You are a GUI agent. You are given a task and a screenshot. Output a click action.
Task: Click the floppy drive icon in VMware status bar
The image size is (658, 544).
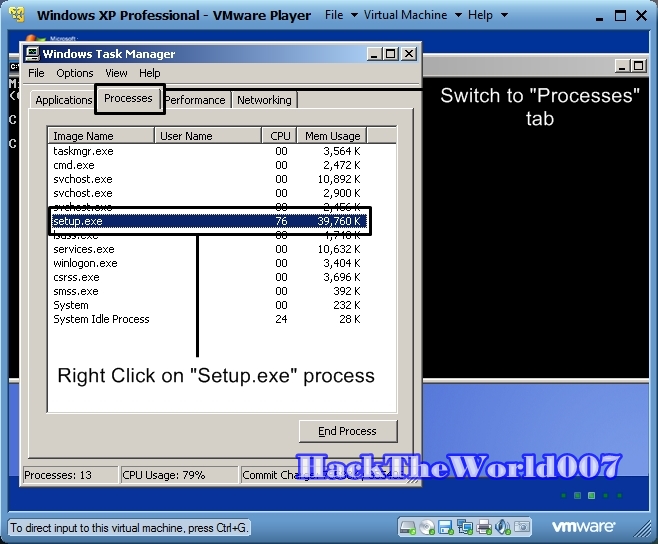click(446, 527)
